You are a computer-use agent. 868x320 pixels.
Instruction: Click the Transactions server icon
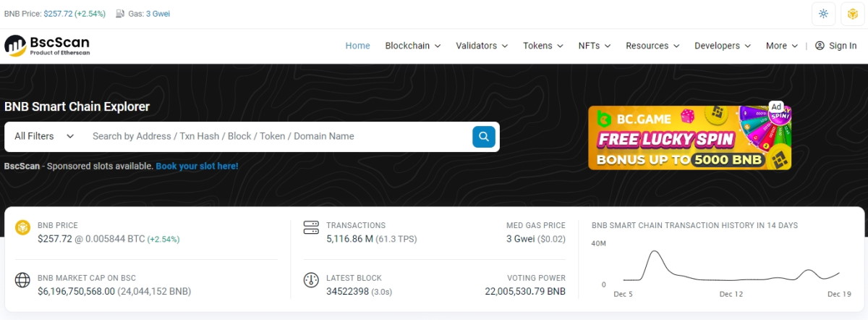click(x=311, y=228)
